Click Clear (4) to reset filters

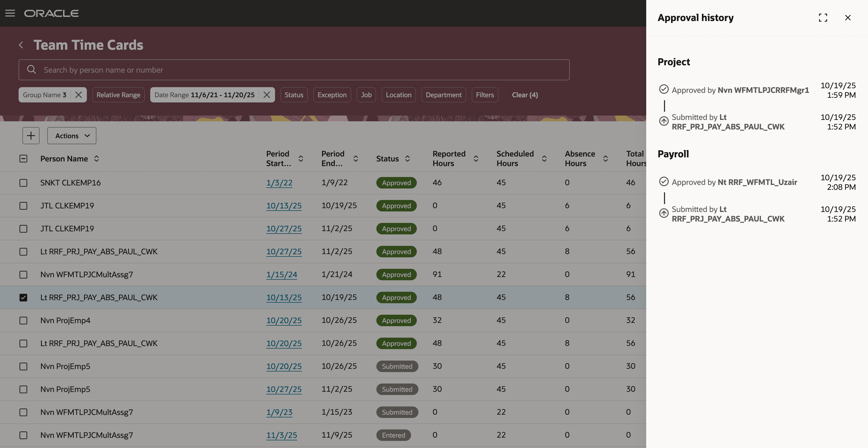[x=525, y=95]
